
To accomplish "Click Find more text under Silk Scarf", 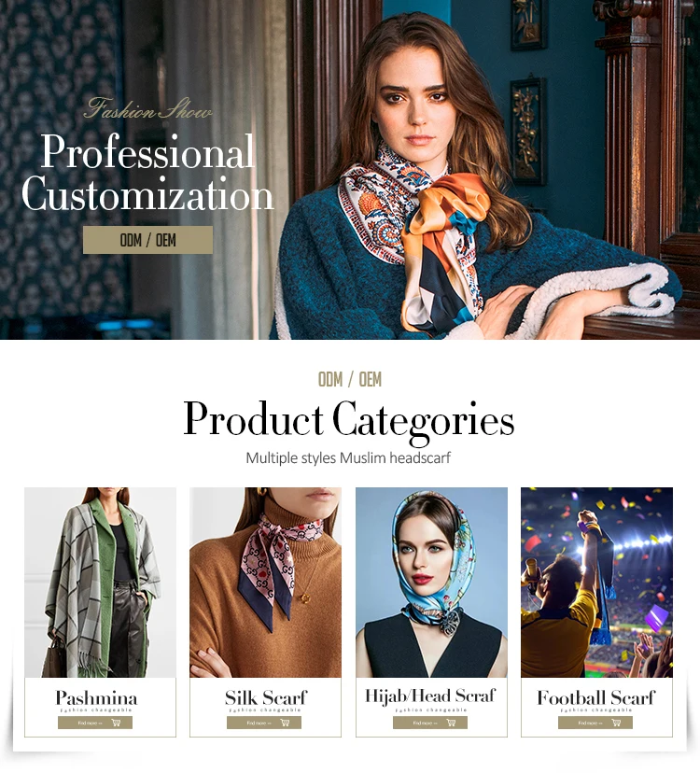I will click(x=259, y=724).
